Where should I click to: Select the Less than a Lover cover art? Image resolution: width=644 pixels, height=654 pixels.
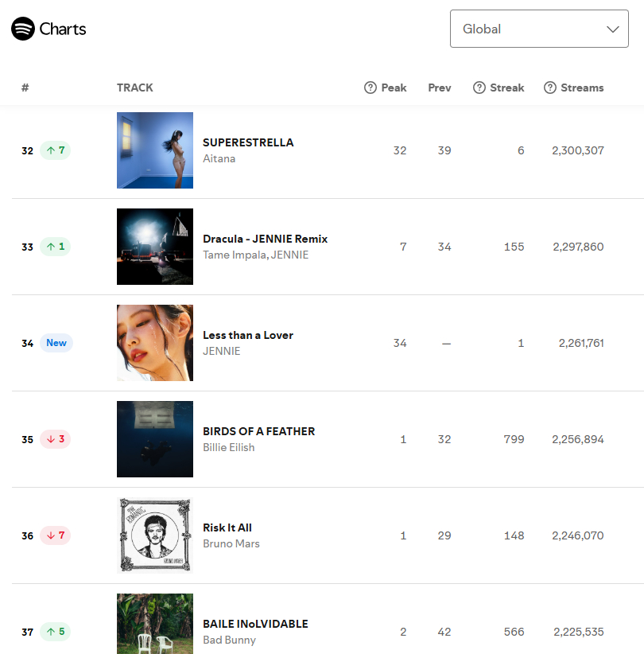click(x=155, y=343)
